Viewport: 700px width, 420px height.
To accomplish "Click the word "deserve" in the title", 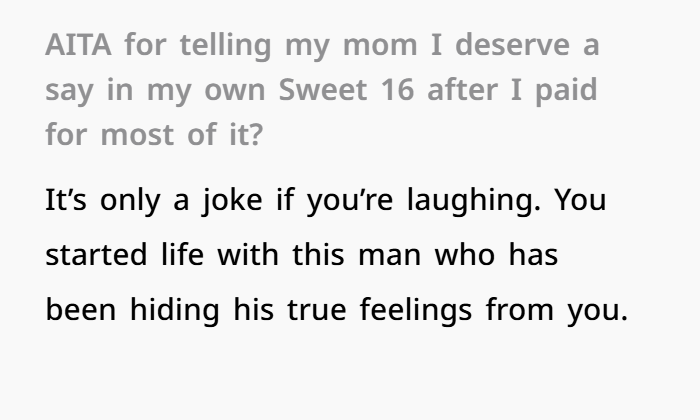I will 512,45.
